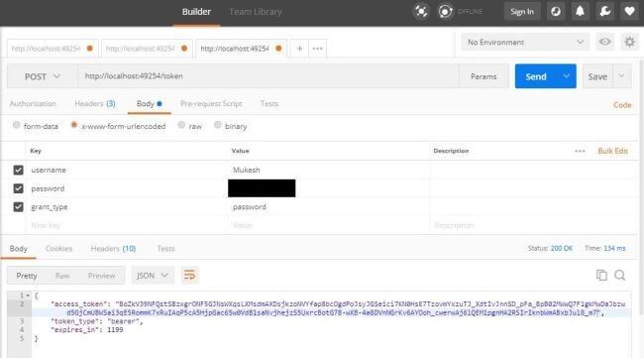Select the raw body radio option
The image size is (644, 358).
181,125
